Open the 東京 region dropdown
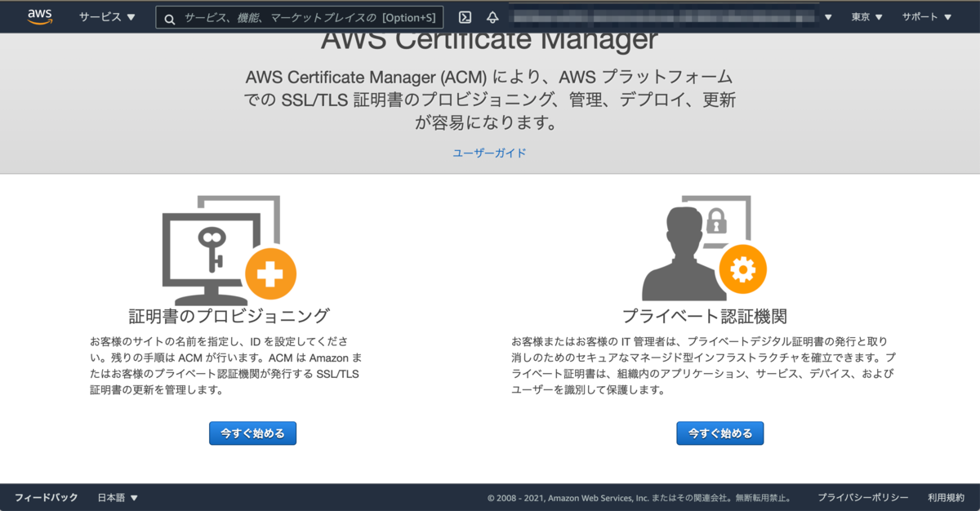This screenshot has width=980, height=511. pos(866,17)
